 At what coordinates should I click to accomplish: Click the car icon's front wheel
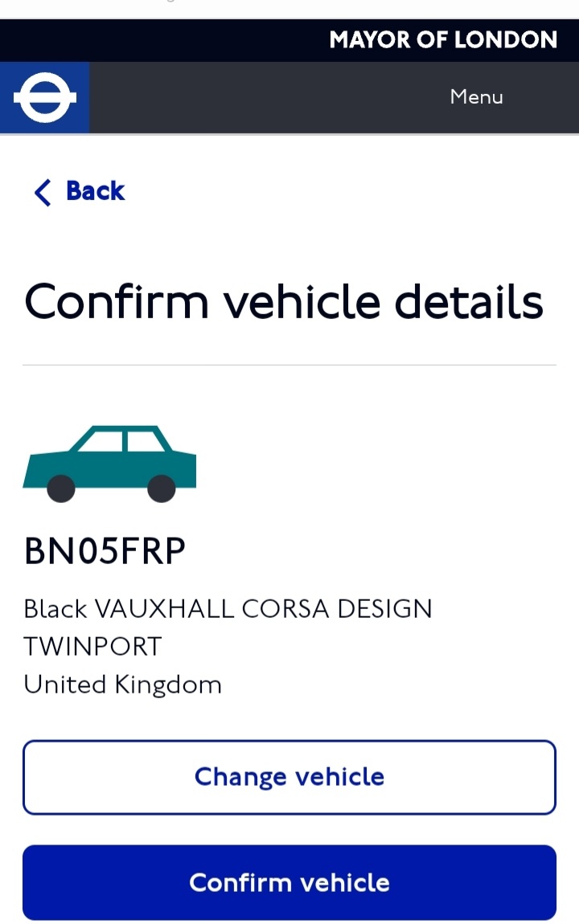[x=61, y=488]
